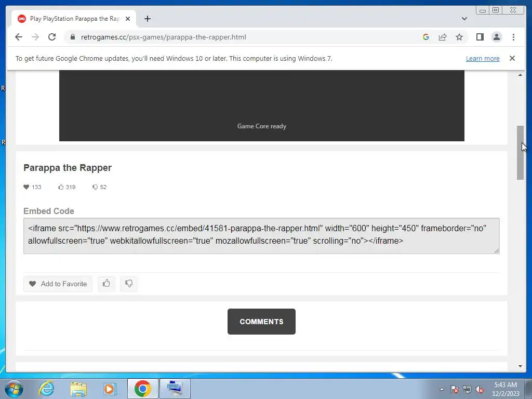Go back to the previous page
This screenshot has width=532, height=399.
(19, 37)
